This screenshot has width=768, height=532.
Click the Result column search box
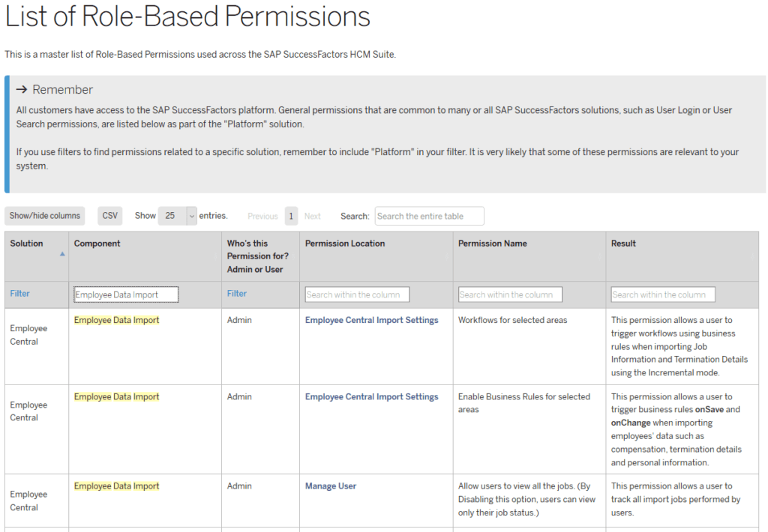tap(663, 294)
